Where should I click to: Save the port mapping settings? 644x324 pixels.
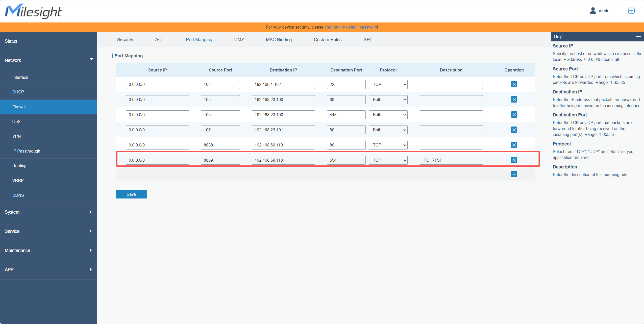pos(131,194)
